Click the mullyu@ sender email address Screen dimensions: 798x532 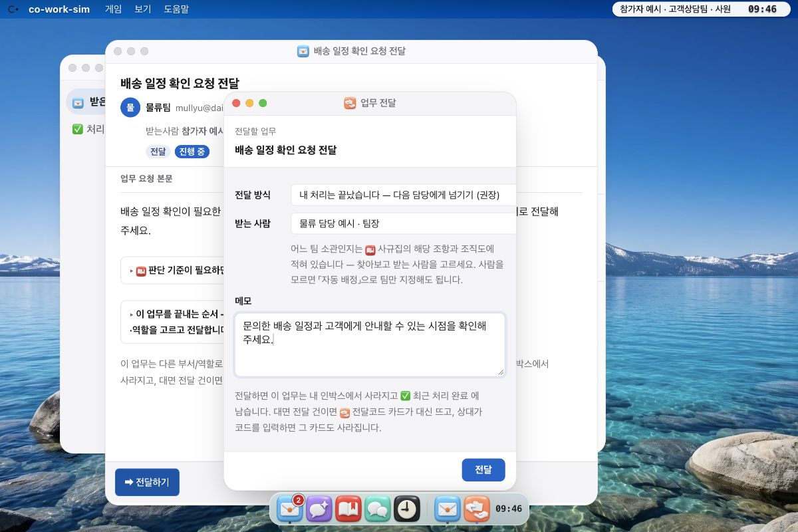click(199, 107)
